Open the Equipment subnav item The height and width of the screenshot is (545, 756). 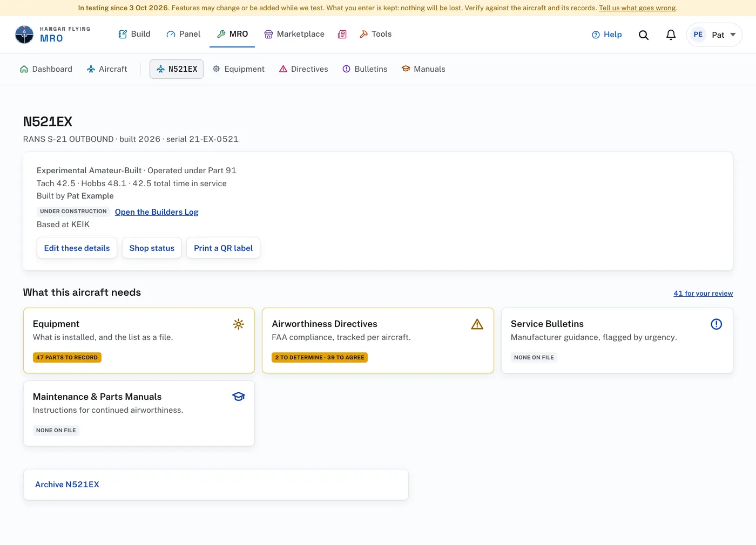(238, 69)
